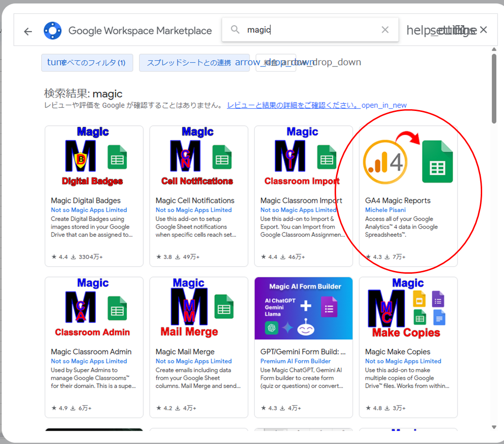This screenshot has width=504, height=444.
Task: Open the Michele Pisani developer link
Action: 385,210
